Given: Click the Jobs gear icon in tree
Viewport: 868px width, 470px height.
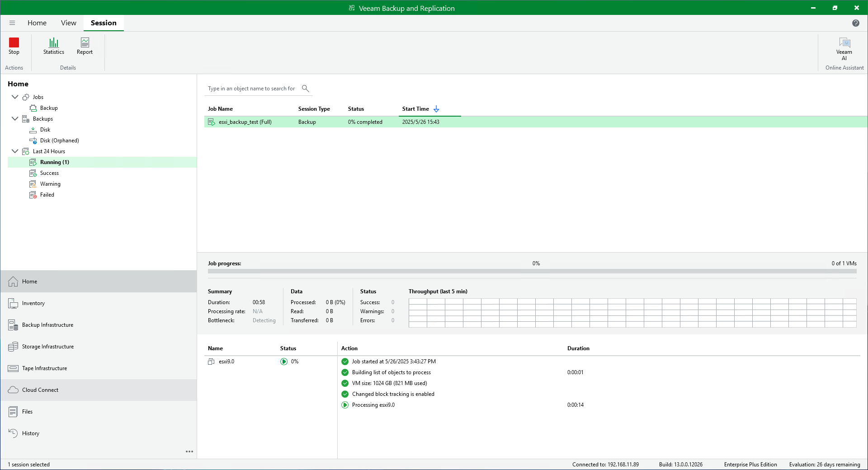Looking at the screenshot, I should [26, 97].
